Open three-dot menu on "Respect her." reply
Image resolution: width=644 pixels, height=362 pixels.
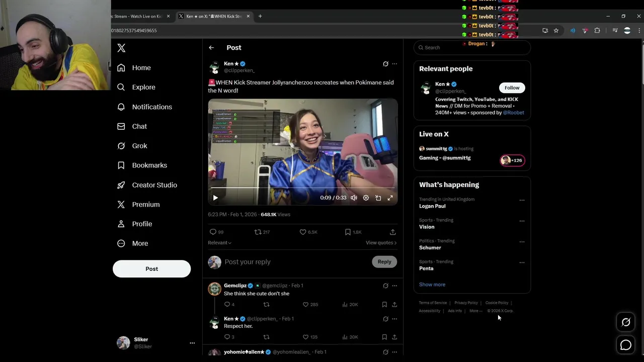394,319
